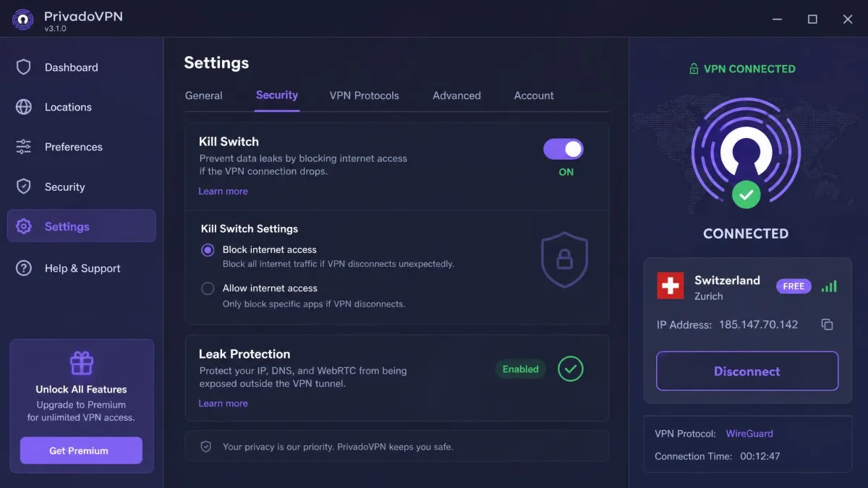868x488 pixels.
Task: Open Preferences in the sidebar
Action: (x=81, y=147)
